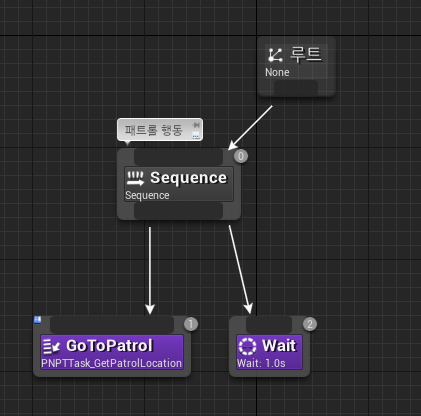The image size is (421, 416).
Task: Click the PNPTTask_GetPatrolLocation description text
Action: click(111, 363)
